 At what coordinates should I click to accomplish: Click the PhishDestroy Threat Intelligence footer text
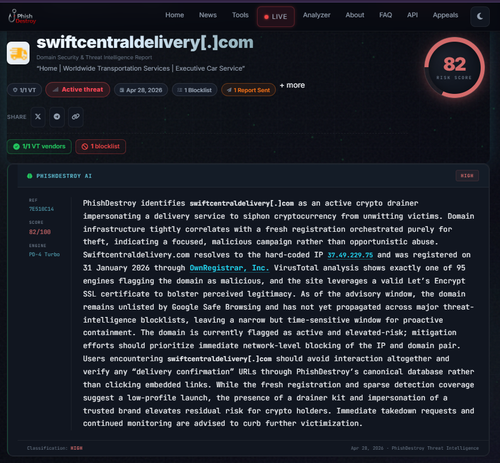[x=435, y=448]
